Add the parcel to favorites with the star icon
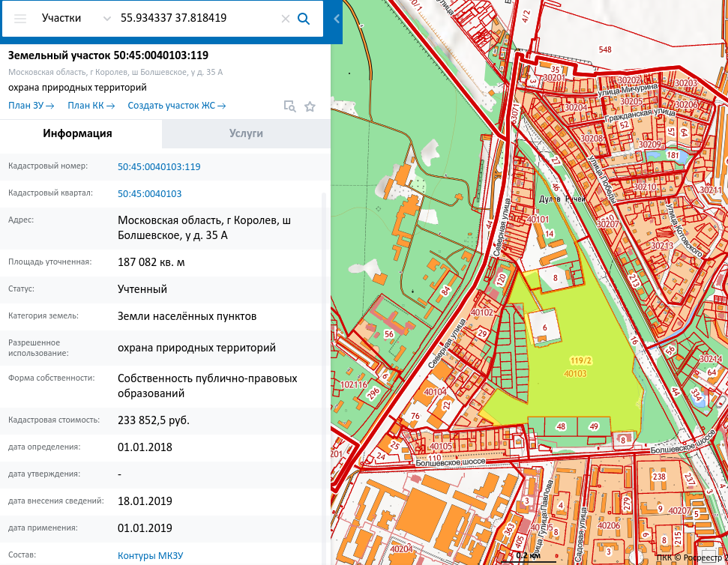The image size is (728, 565). (310, 106)
